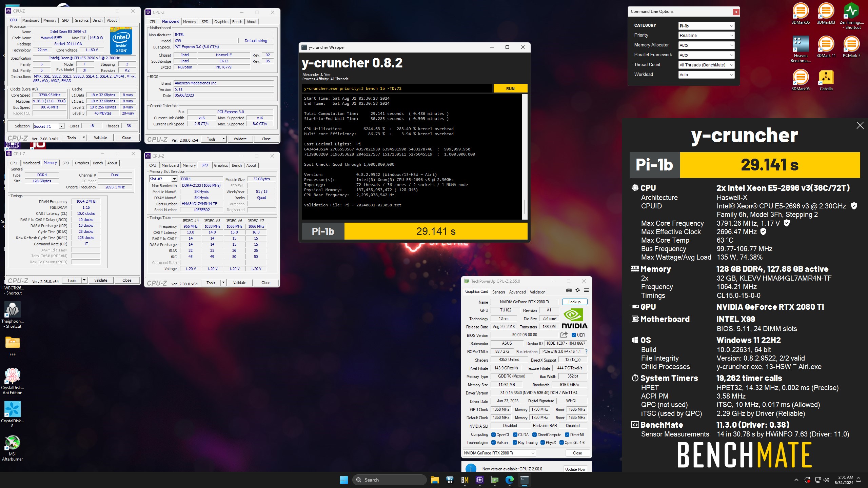
Task: Open the Sensors tab in GPU-Z
Action: tap(498, 292)
